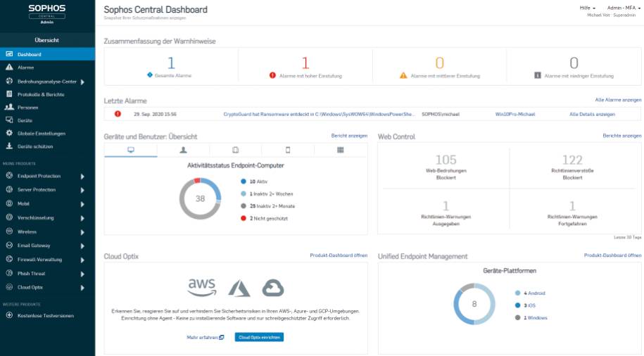Select the Bedrohungsanalyse-Center icon

tap(9, 81)
